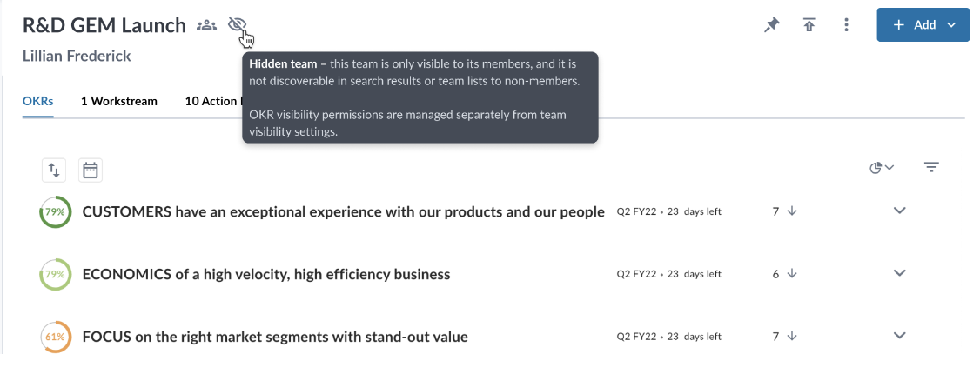The width and height of the screenshot is (980, 381).
Task: Click the filter lines icon
Action: (x=931, y=167)
